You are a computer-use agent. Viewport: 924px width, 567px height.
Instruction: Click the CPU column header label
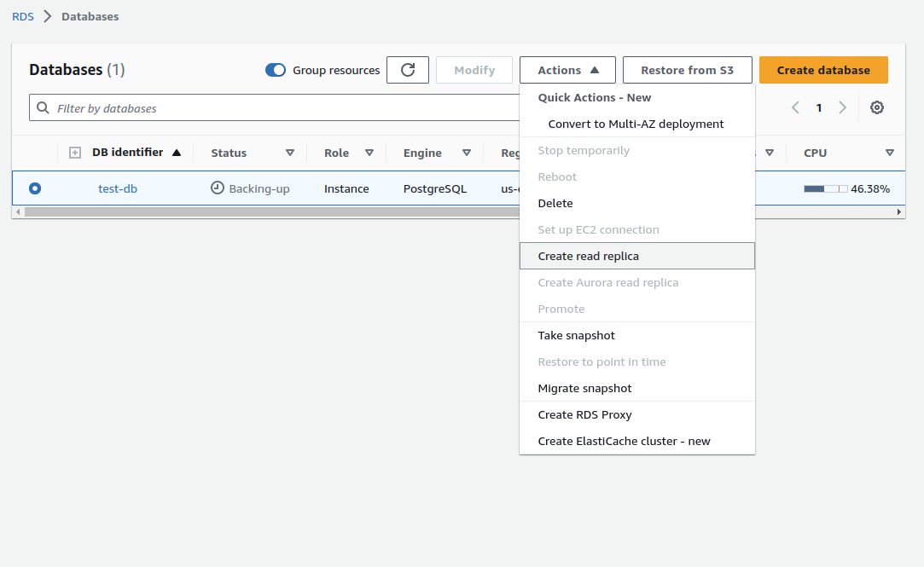click(x=815, y=153)
